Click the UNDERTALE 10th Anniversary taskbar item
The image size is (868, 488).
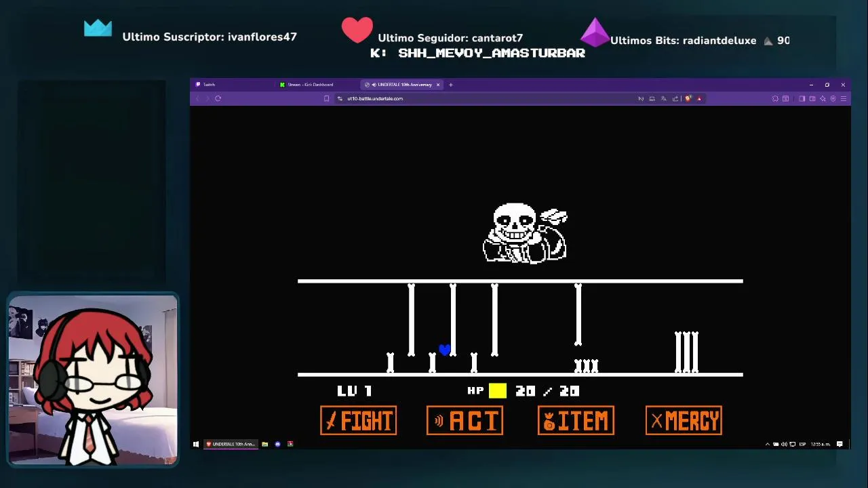tap(231, 444)
